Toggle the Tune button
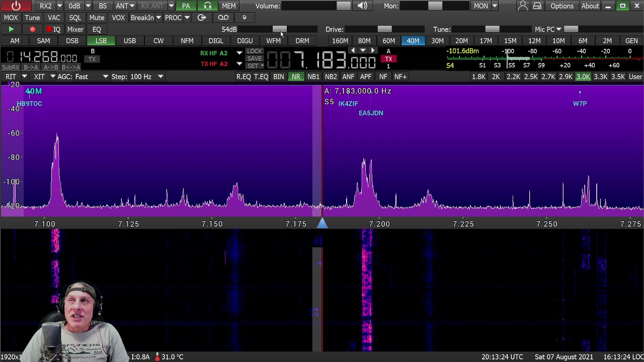This screenshot has width=644, height=362. tap(32, 18)
